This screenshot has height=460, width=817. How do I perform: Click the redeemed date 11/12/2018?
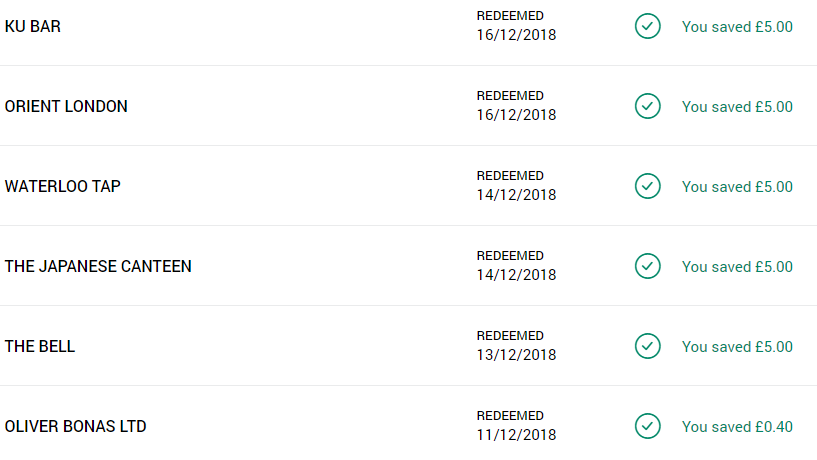coord(516,434)
